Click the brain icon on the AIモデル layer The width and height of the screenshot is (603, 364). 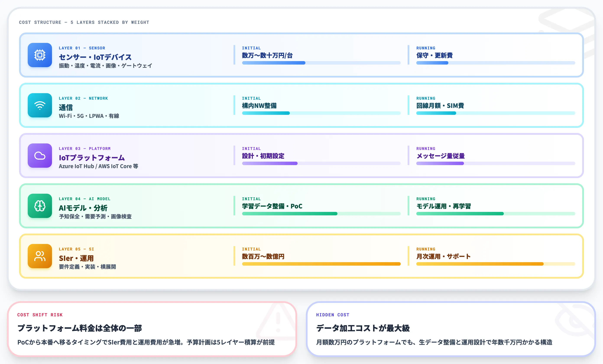[39, 206]
